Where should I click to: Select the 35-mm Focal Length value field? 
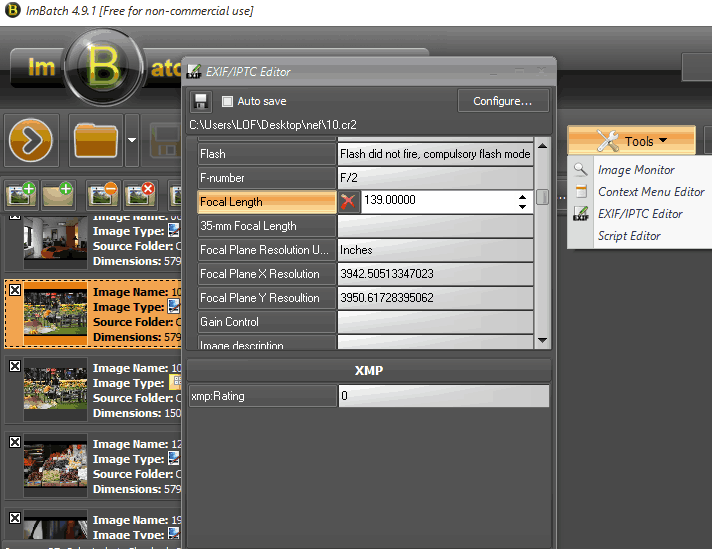coord(435,226)
